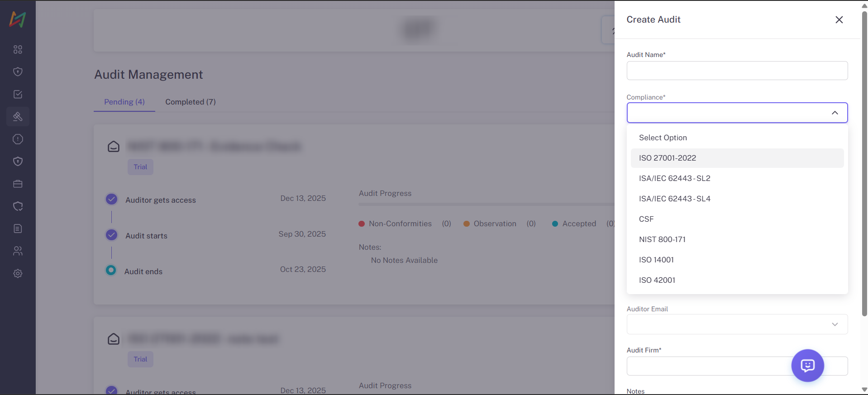868x395 pixels.
Task: Switch to the Completed (7) tab
Action: 190,102
